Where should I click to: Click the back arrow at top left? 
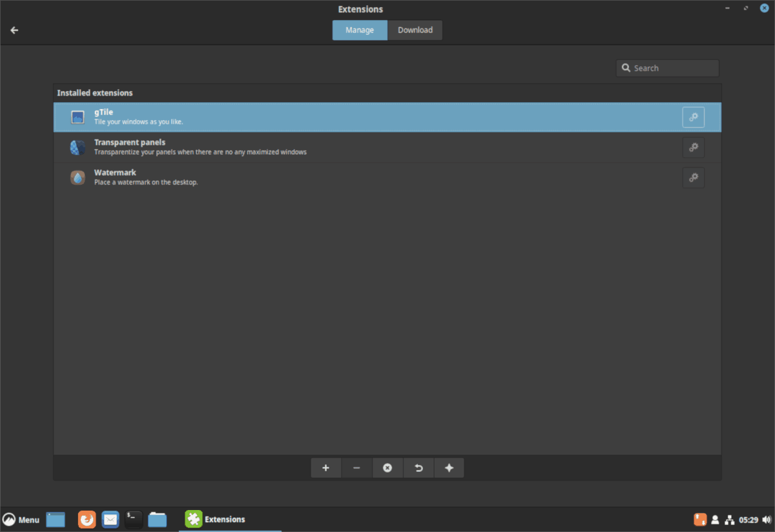tap(14, 30)
